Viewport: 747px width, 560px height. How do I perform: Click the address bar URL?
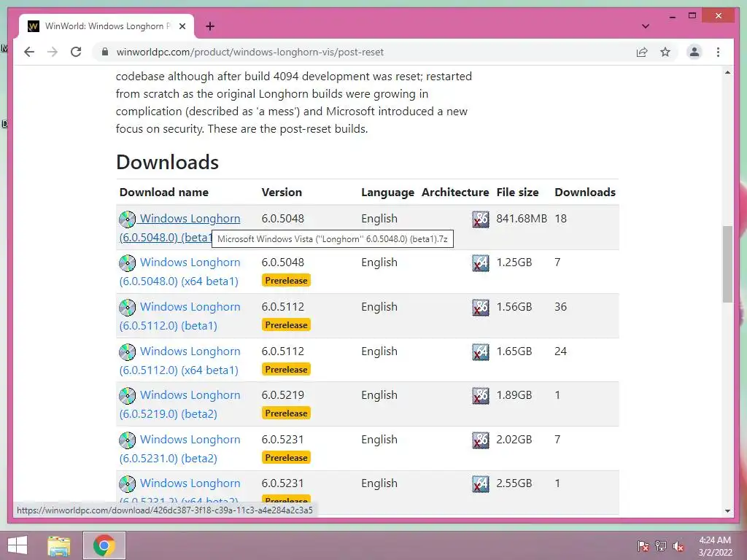pyautogui.click(x=249, y=52)
